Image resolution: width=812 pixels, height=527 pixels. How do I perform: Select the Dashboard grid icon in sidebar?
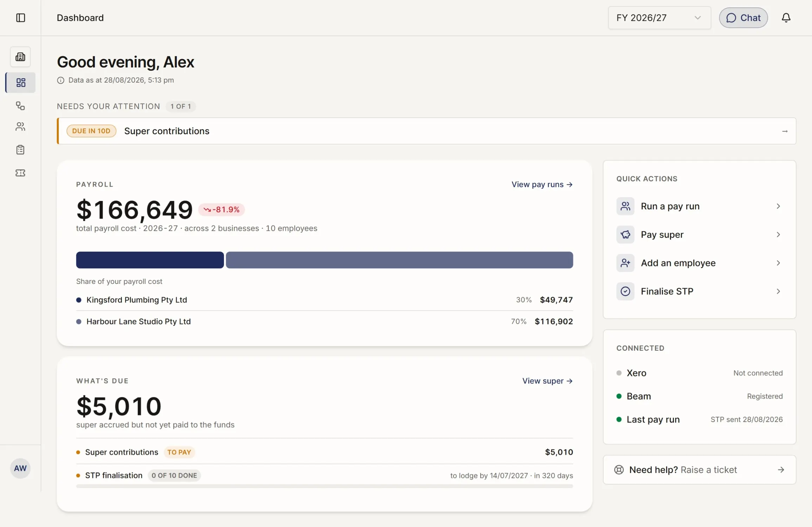click(21, 83)
